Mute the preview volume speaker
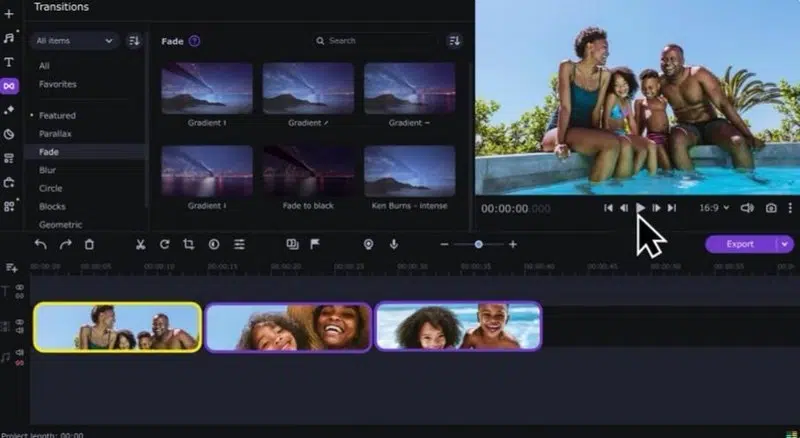800x438 pixels. (746, 208)
